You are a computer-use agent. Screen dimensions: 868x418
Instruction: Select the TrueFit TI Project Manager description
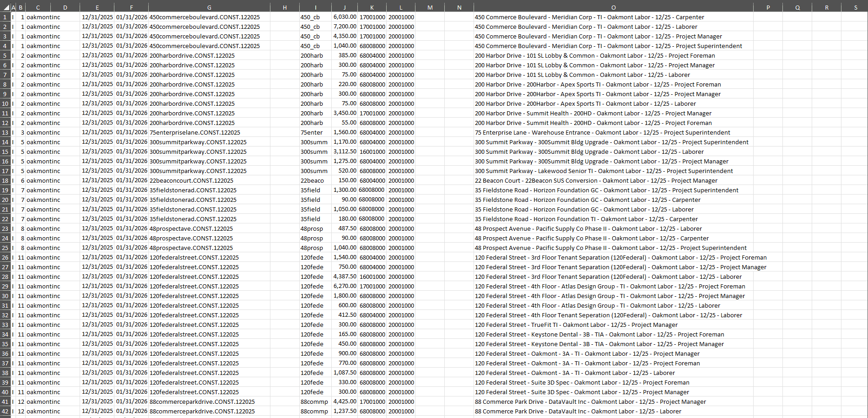point(613,325)
